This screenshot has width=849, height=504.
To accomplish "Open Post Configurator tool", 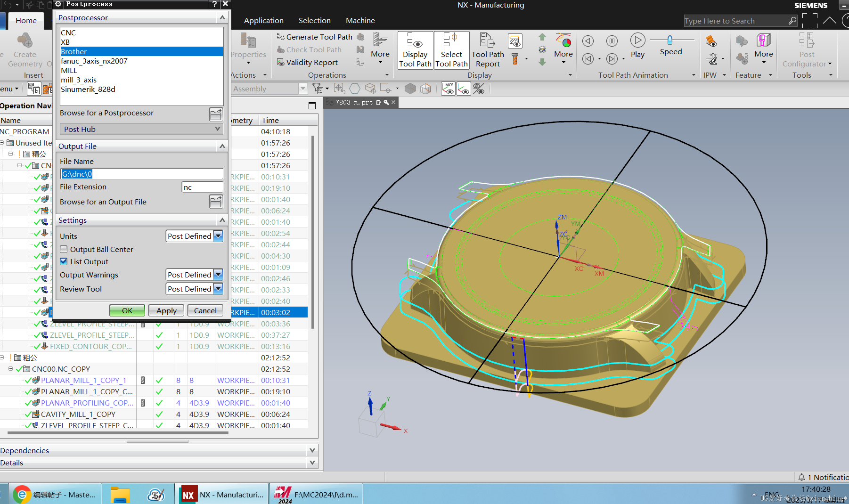I will point(807,50).
